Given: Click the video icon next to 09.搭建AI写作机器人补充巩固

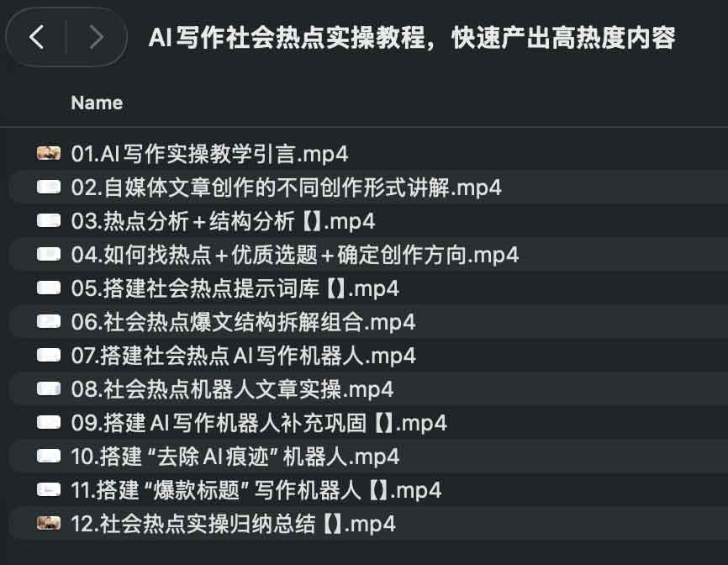Looking at the screenshot, I should (x=49, y=423).
